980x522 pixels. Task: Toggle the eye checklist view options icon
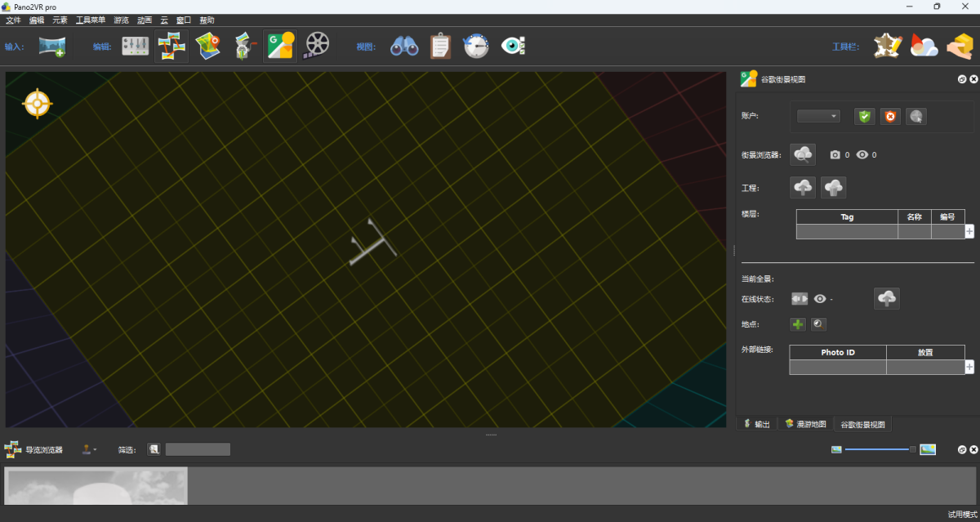click(512, 47)
